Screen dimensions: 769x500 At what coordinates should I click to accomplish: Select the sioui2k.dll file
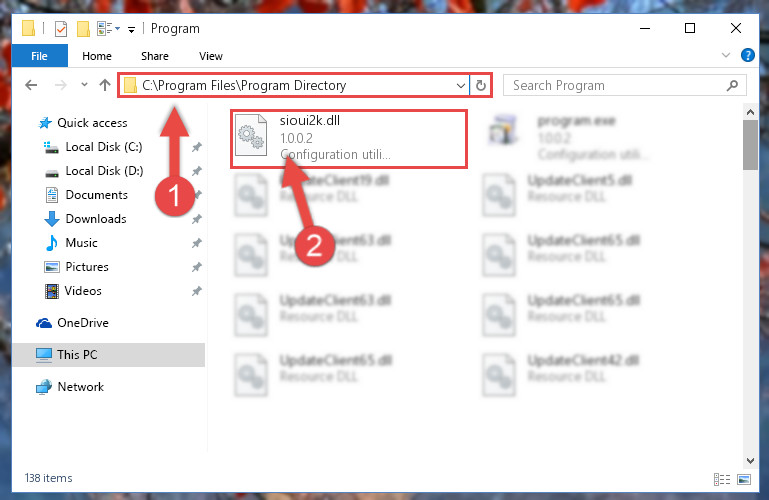[x=349, y=139]
